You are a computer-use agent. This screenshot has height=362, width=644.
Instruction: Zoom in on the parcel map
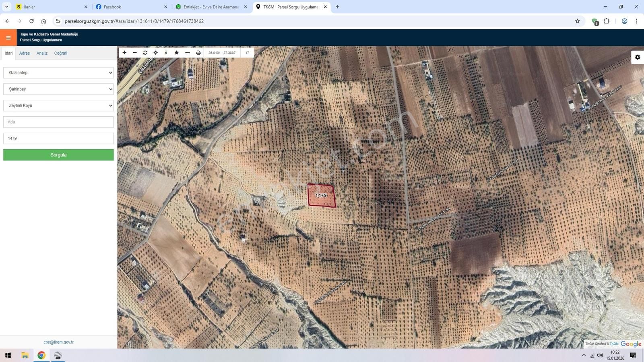[x=125, y=53]
